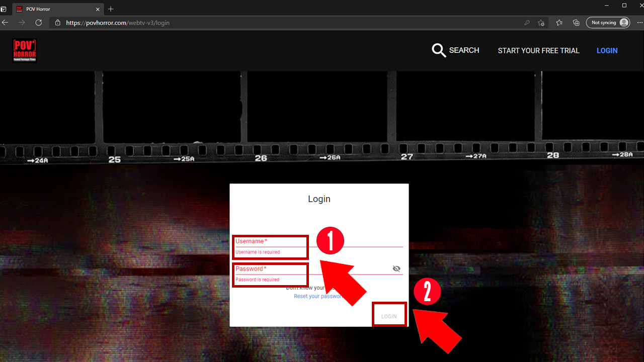Click the POV Horror logo
Image resolution: width=644 pixels, height=362 pixels.
[25, 51]
